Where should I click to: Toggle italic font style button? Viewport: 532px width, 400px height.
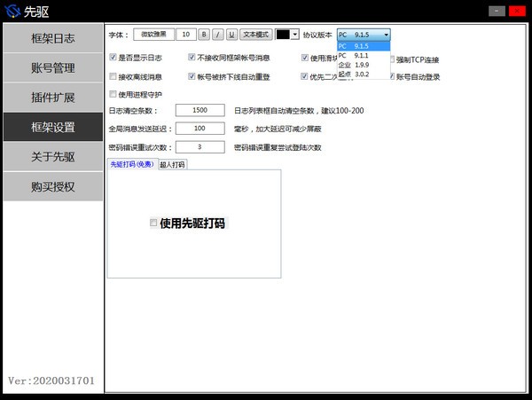coord(218,35)
